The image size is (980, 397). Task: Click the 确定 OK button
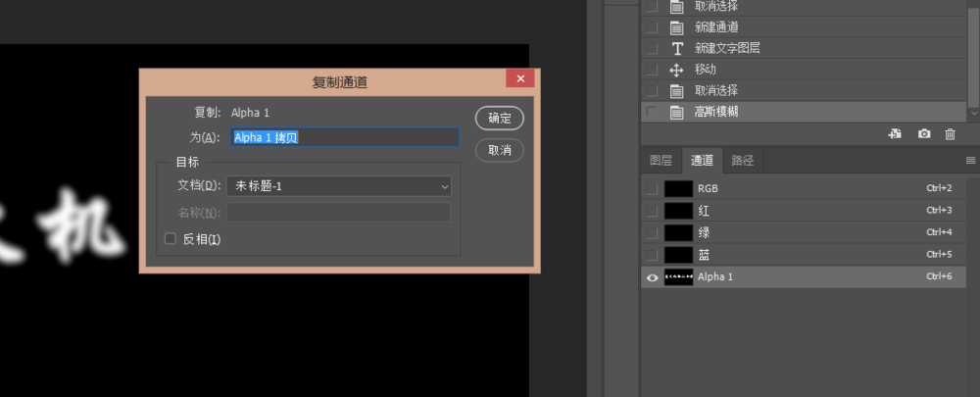499,118
